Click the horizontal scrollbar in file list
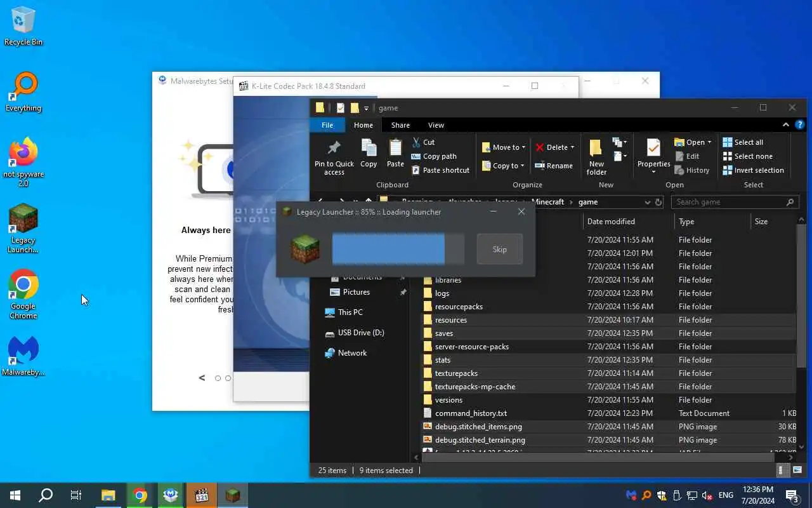This screenshot has width=812, height=508. 599,457
